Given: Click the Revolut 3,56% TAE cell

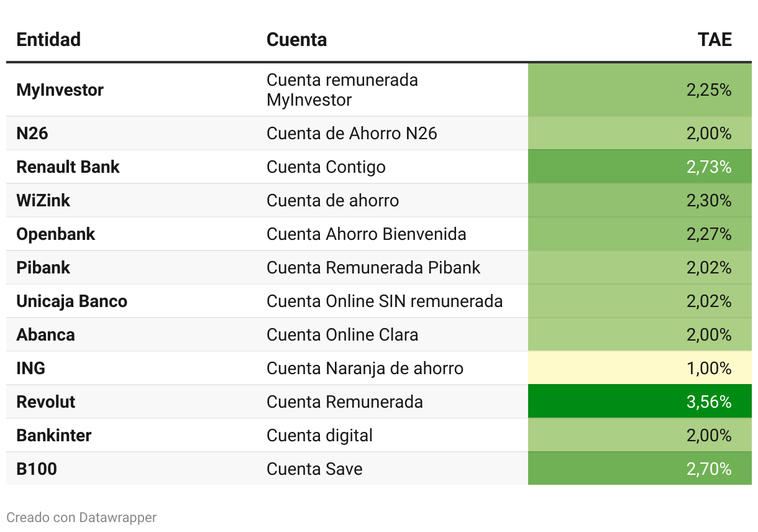Looking at the screenshot, I should pos(640,401).
